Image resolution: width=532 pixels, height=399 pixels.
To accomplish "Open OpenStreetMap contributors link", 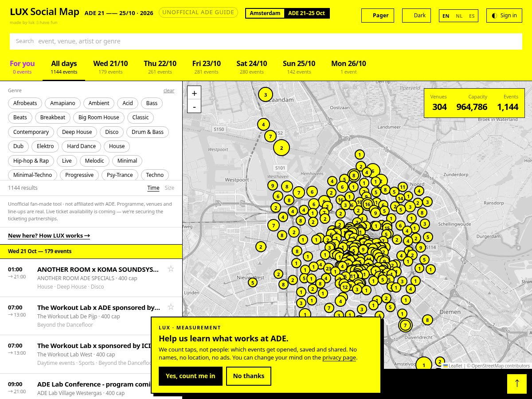I will 500,366.
